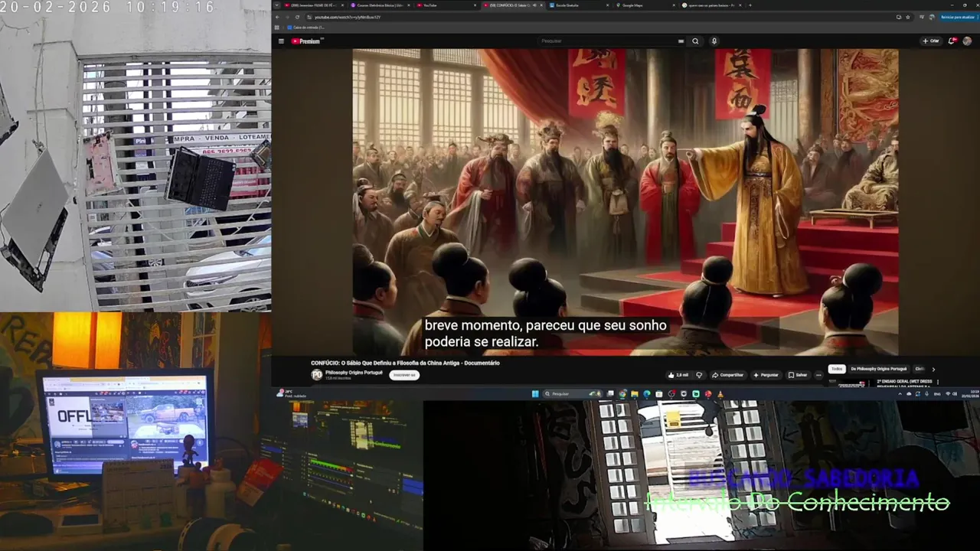Click the YouTube Premium logo
The height and width of the screenshot is (551, 980).
pos(307,41)
